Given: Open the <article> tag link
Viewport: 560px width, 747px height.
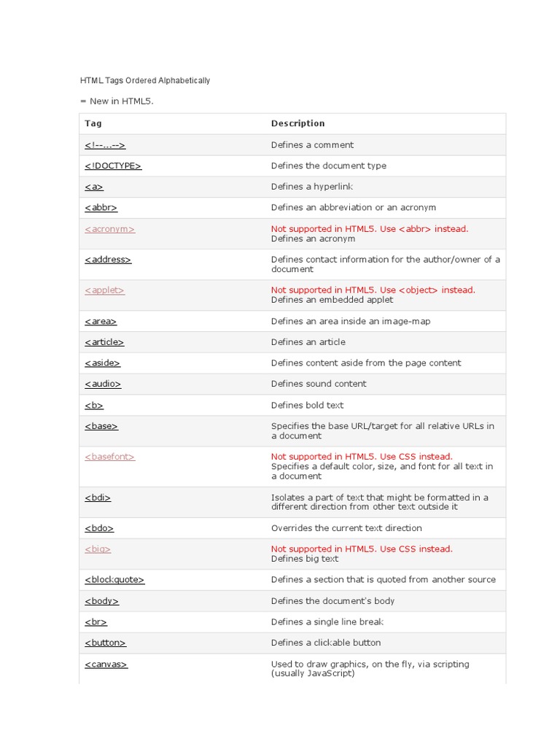Looking at the screenshot, I should (104, 342).
